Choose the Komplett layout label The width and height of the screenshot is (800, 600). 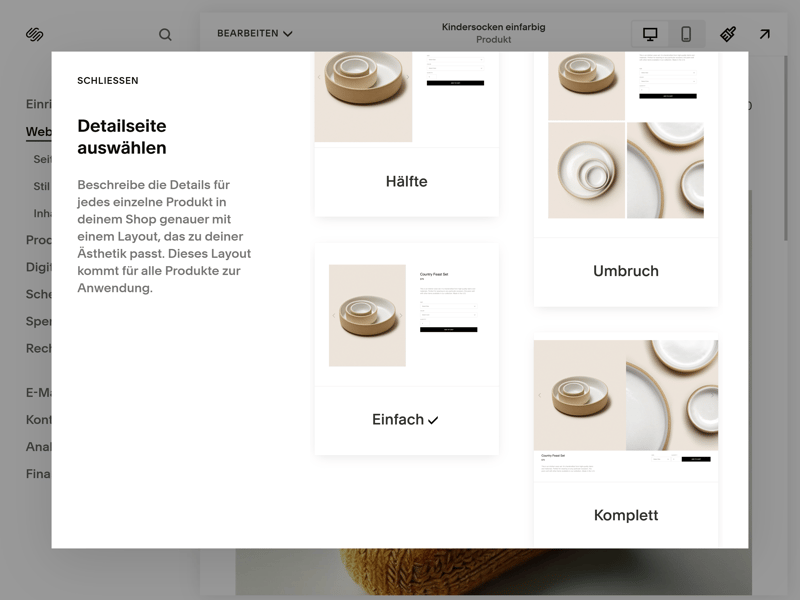pos(626,515)
